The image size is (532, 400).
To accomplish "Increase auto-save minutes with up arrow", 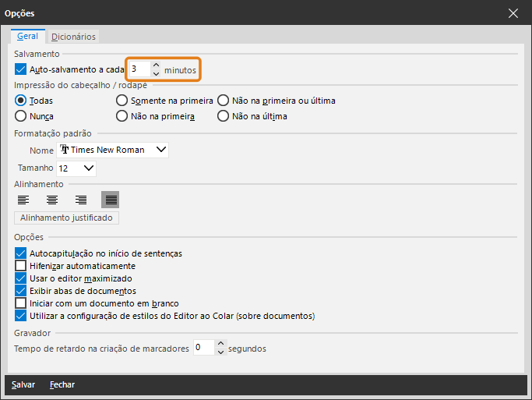I will click(156, 65).
